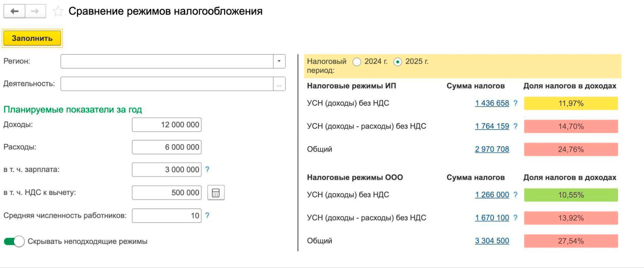Click the back navigation arrow
This screenshot has height=268, width=644.
(x=14, y=11)
